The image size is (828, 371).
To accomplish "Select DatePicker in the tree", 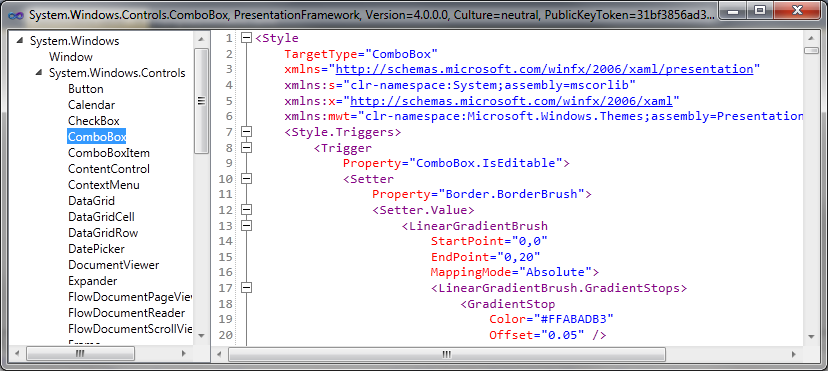I will [97, 249].
